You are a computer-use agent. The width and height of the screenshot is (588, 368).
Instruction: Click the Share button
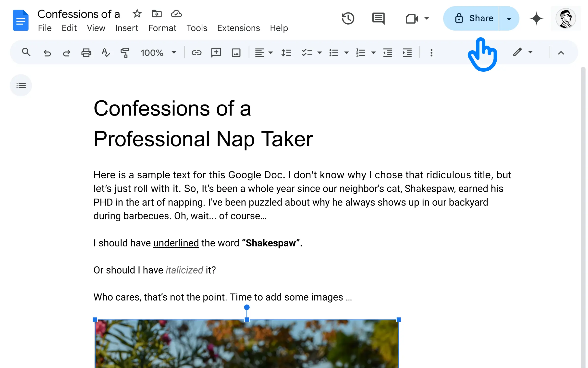pyautogui.click(x=471, y=18)
